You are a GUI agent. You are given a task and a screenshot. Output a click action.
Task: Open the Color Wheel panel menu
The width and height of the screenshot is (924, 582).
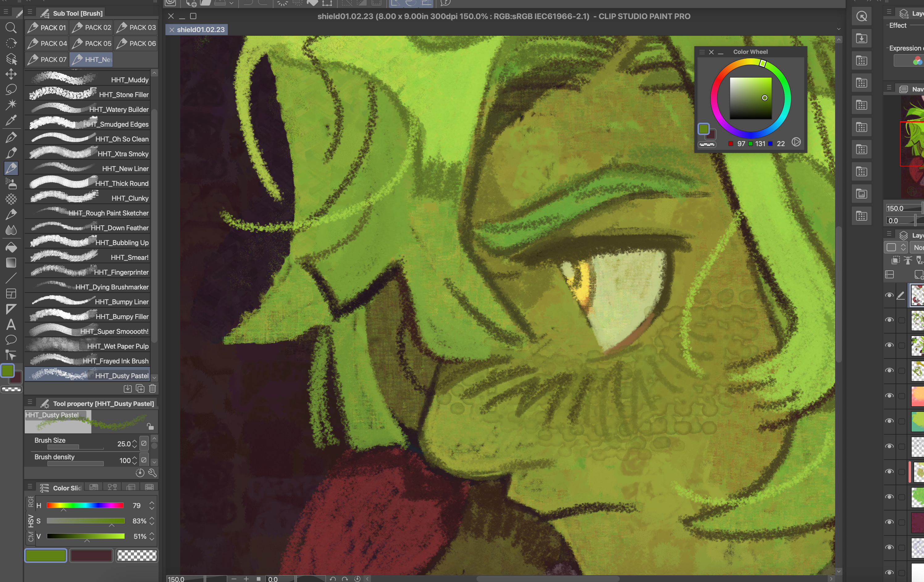pyautogui.click(x=702, y=52)
